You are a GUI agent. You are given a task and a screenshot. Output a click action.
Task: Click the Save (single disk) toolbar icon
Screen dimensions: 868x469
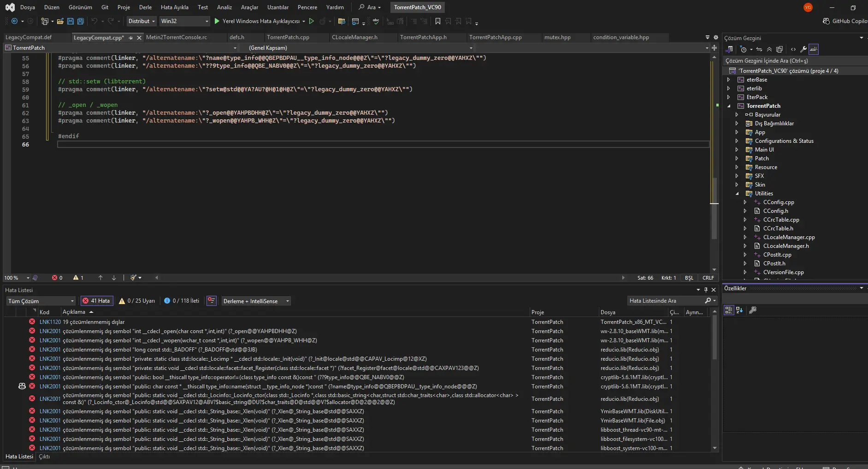pos(71,21)
